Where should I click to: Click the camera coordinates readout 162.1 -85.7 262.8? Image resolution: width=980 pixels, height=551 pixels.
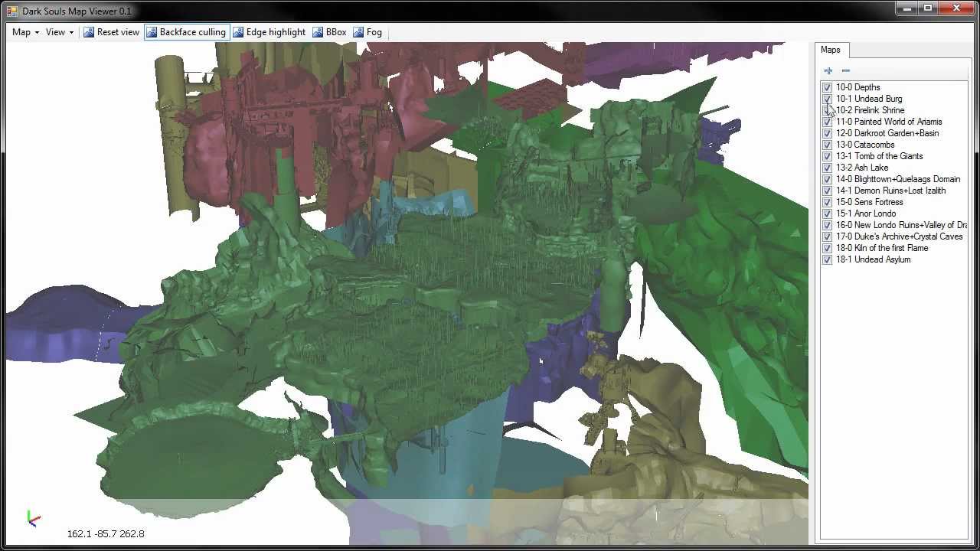pos(106,533)
